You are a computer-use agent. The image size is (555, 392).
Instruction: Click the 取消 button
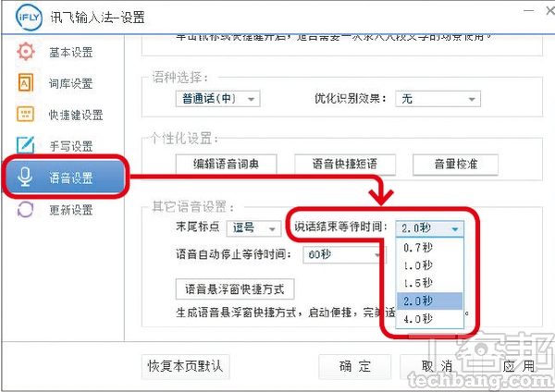pos(437,366)
